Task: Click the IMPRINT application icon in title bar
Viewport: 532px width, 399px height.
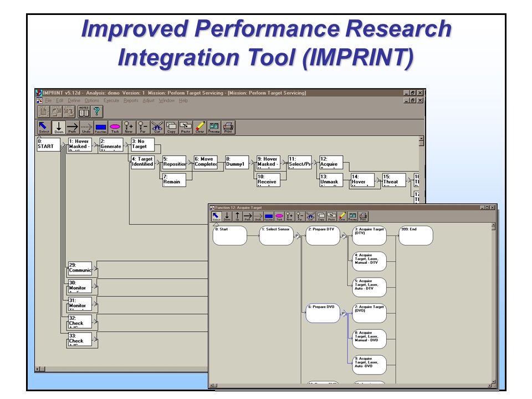Action: point(39,93)
